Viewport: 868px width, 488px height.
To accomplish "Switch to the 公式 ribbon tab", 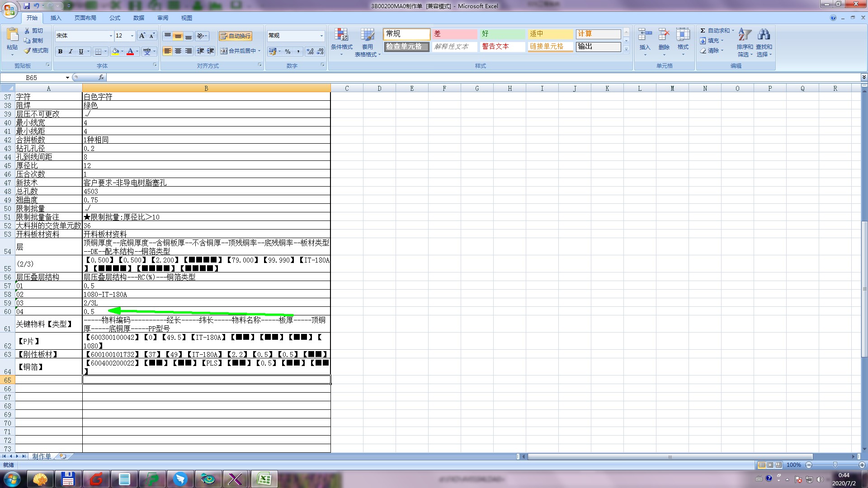I will click(x=115, y=18).
